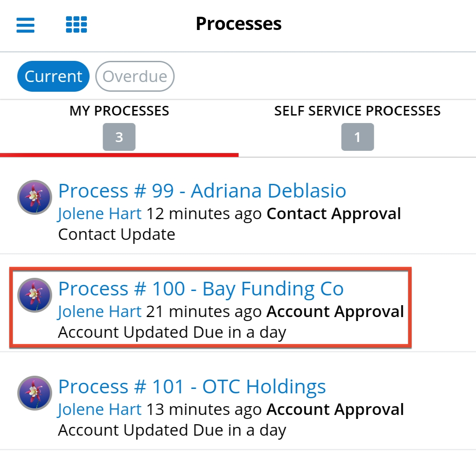Click Jolene Hart for the Bay Funding Co process
The image size is (476, 452).
pyautogui.click(x=99, y=311)
